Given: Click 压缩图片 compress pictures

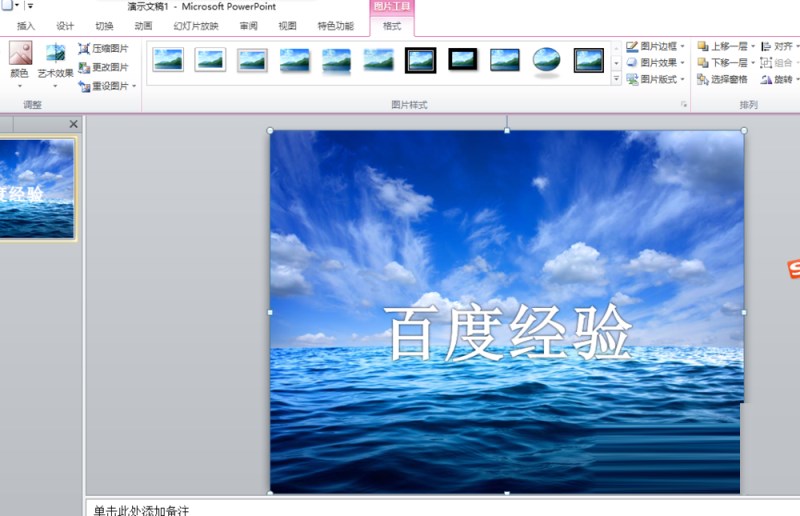Looking at the screenshot, I should coord(103,48).
